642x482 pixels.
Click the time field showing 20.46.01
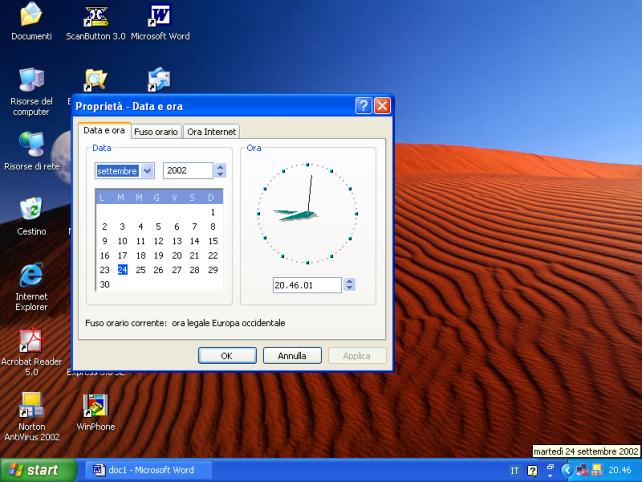pyautogui.click(x=307, y=285)
